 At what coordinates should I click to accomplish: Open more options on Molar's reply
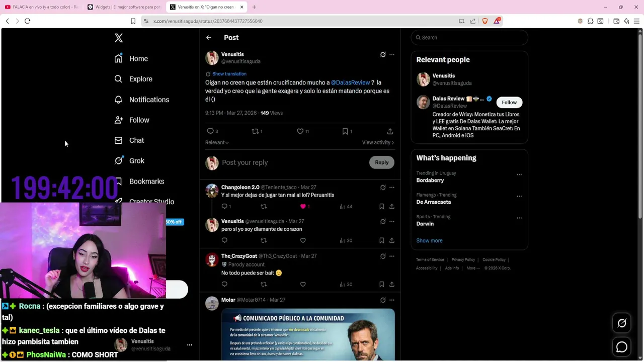coord(392,300)
